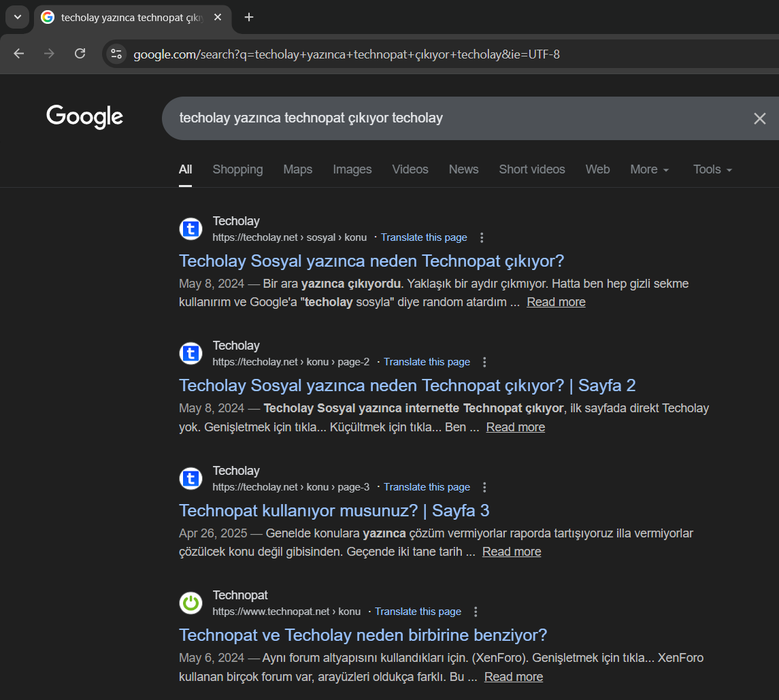Click the 'techolay.net › konu › page-2' breadcrumb
The image size is (779, 700).
point(291,362)
